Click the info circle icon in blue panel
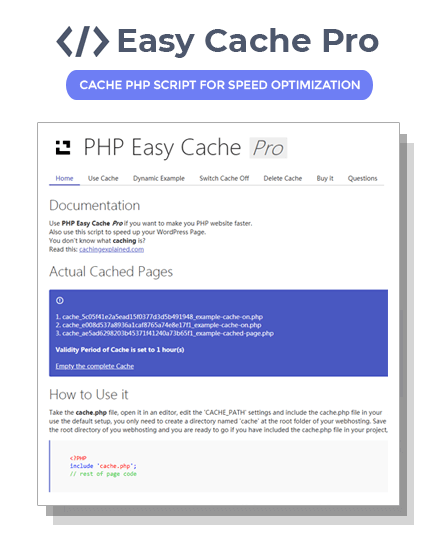Screen dimensions: 448x560 [60, 300]
